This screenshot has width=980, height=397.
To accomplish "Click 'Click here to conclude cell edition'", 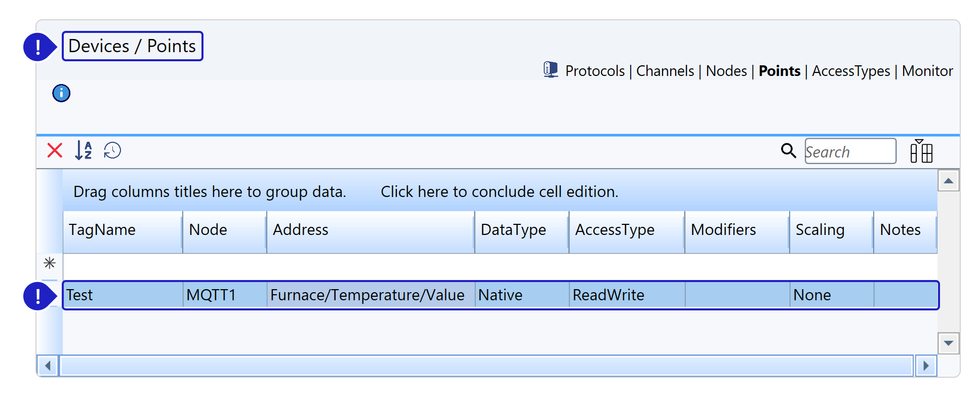I will coord(500,191).
